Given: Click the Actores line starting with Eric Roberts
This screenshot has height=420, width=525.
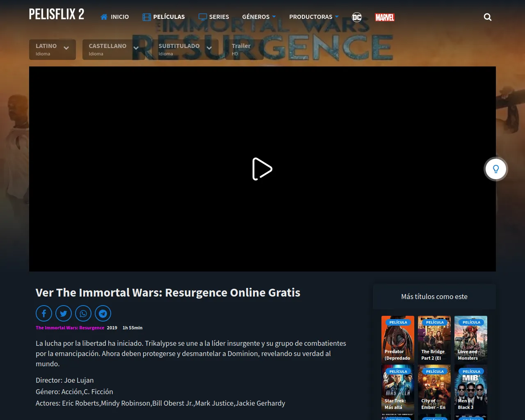Looking at the screenshot, I should click(x=160, y=403).
